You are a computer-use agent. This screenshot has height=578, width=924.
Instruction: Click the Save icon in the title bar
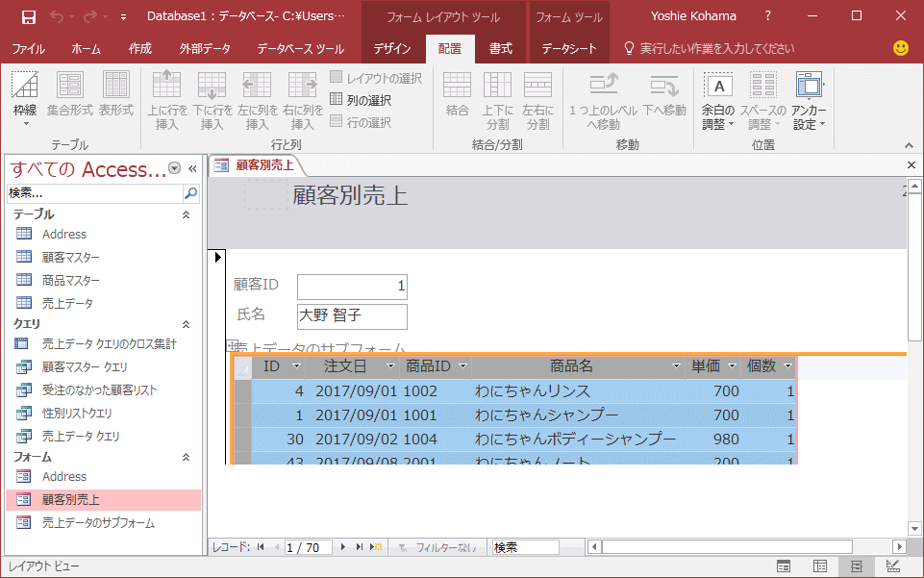point(28,17)
